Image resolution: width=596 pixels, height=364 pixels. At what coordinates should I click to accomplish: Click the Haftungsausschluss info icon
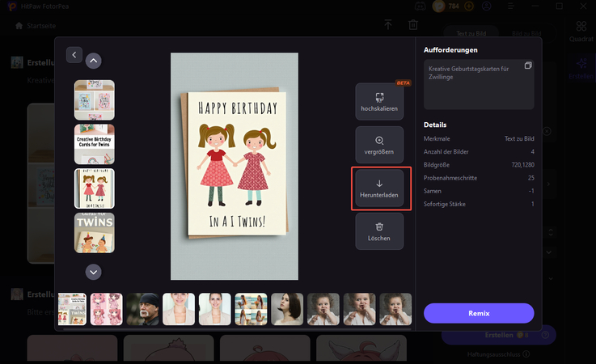[526, 354]
